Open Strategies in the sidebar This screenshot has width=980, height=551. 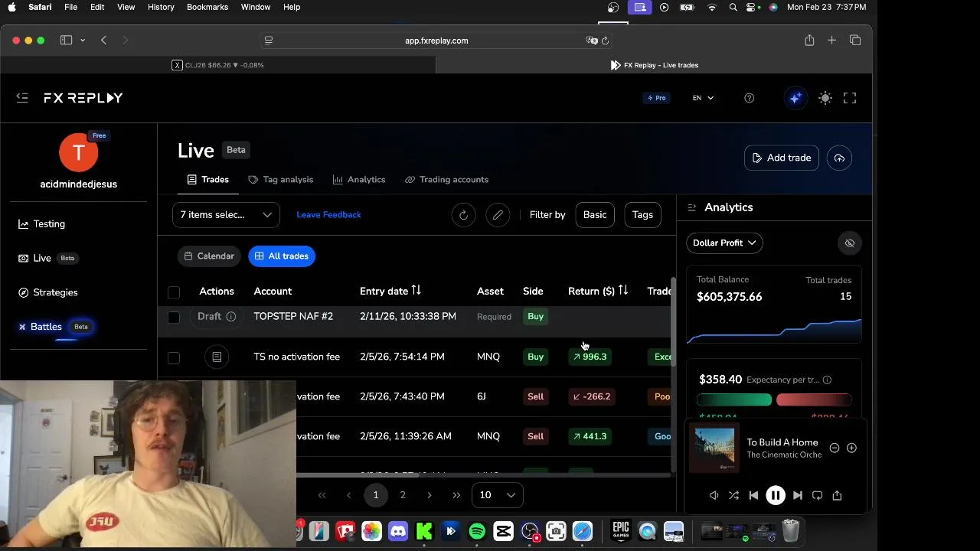(48, 292)
